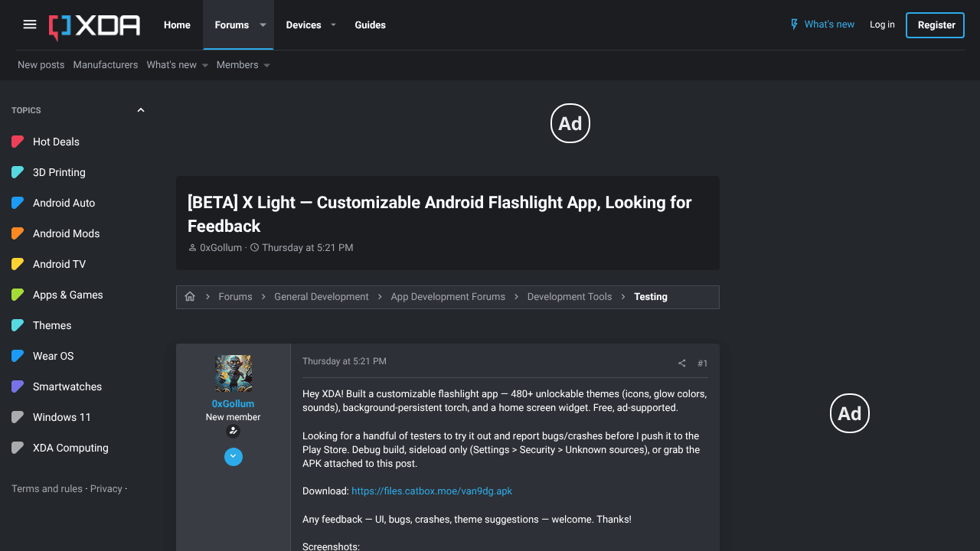Select the Devices tab
Viewport: 980px width, 551px height.
tap(303, 25)
